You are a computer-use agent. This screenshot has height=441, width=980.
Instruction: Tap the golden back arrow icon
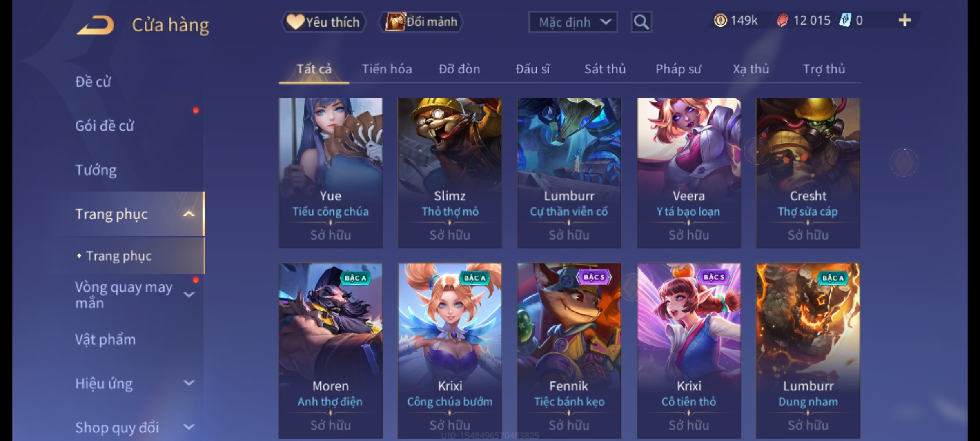pos(95,25)
